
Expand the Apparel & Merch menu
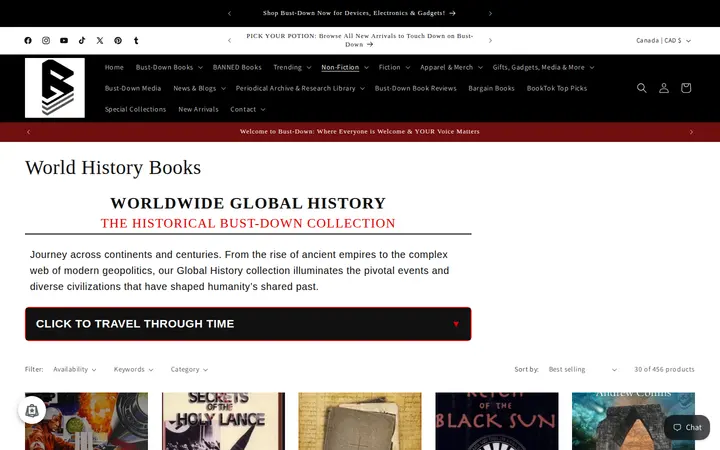(x=451, y=67)
